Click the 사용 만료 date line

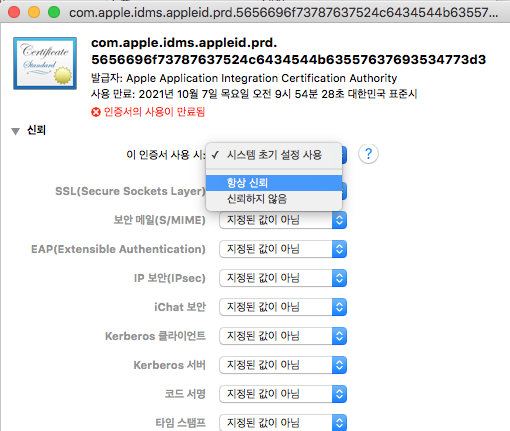pyautogui.click(x=254, y=94)
